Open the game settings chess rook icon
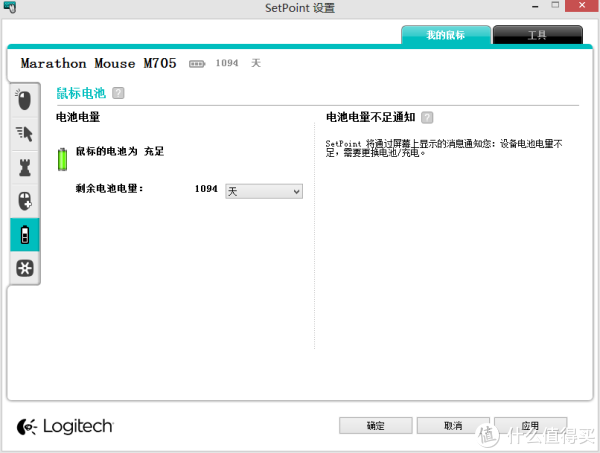 click(x=24, y=168)
